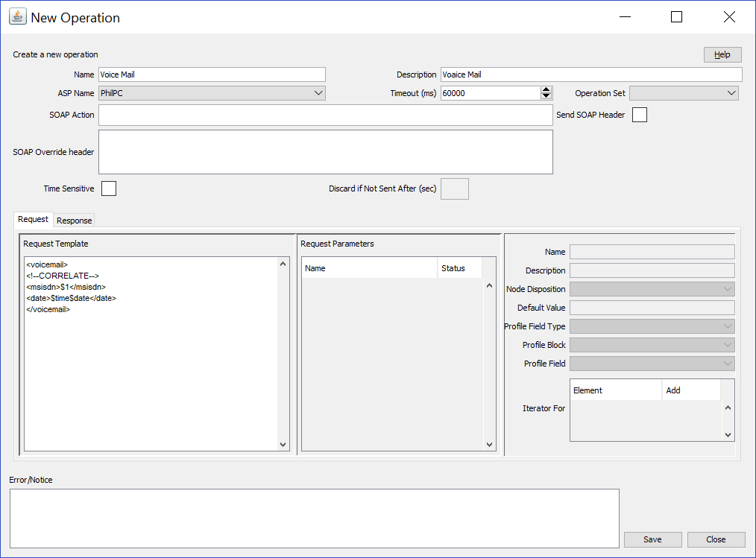Close the New Operation window via X
Viewport: 756px width, 558px height.
click(x=729, y=17)
